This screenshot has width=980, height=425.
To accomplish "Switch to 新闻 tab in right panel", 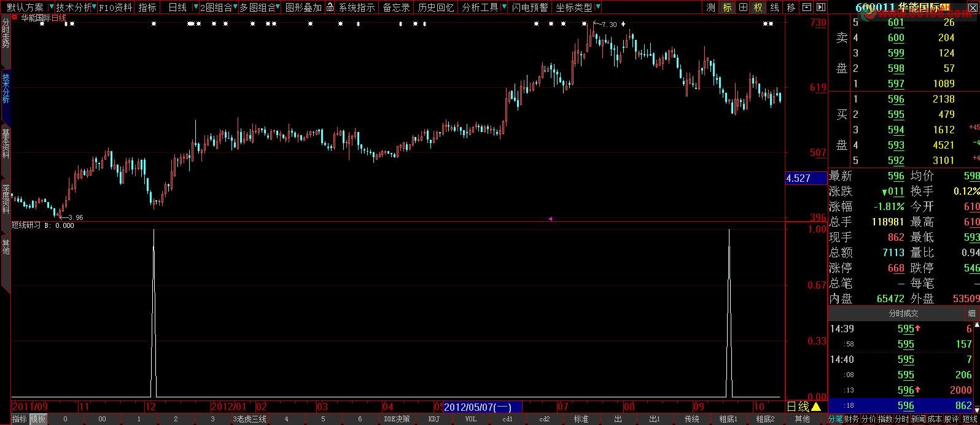I will [x=919, y=419].
